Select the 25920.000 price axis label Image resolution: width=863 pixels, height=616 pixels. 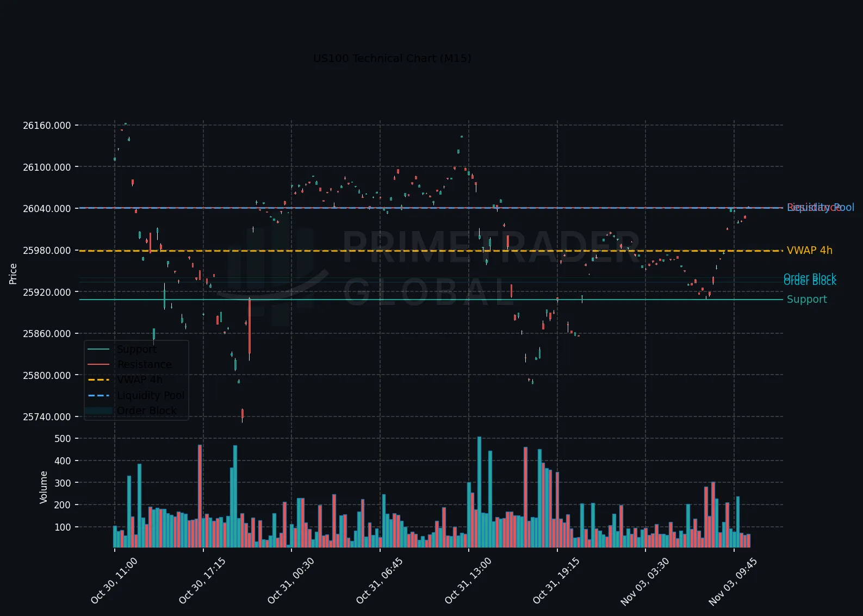(x=47, y=293)
